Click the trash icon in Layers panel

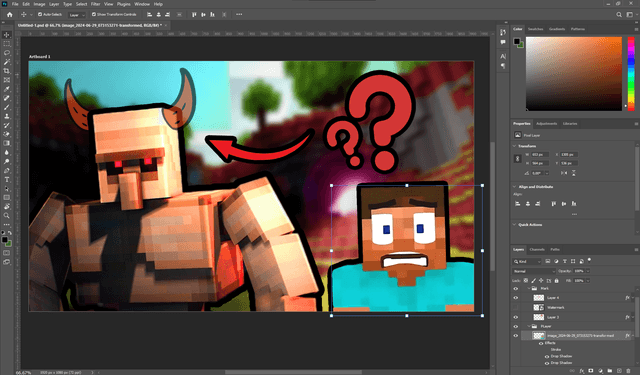click(x=629, y=371)
